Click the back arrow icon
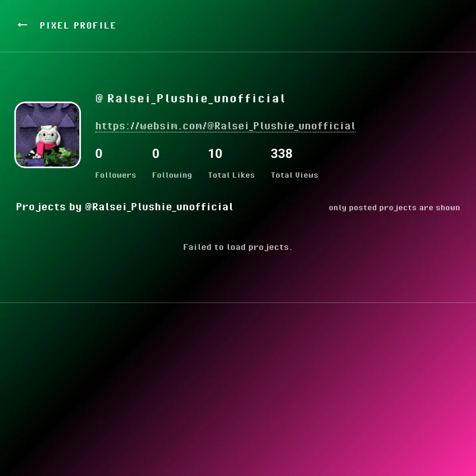The width and height of the screenshot is (476, 476). 23,25
